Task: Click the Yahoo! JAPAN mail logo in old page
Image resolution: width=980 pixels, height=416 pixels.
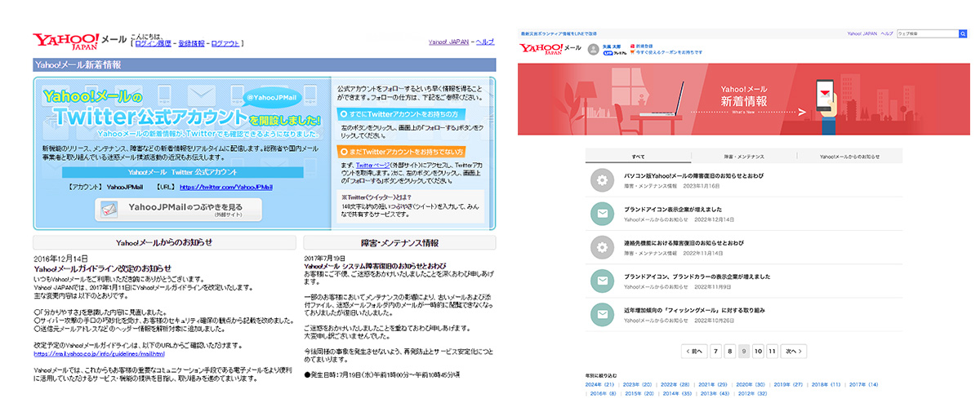Action: (x=78, y=41)
